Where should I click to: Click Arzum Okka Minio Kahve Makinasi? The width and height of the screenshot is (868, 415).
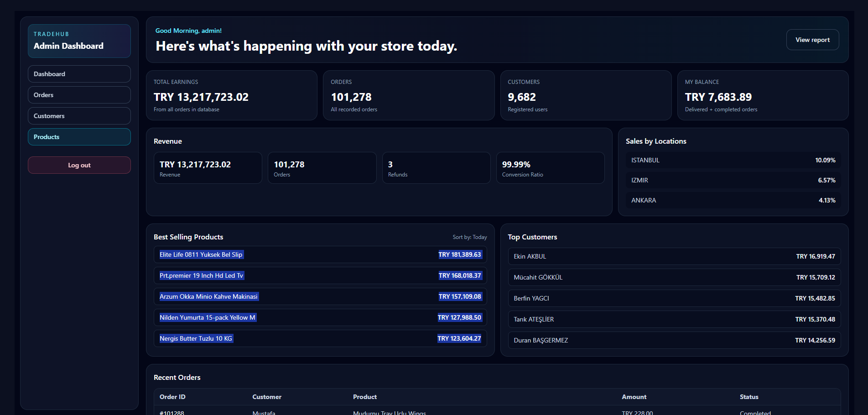[x=209, y=296]
